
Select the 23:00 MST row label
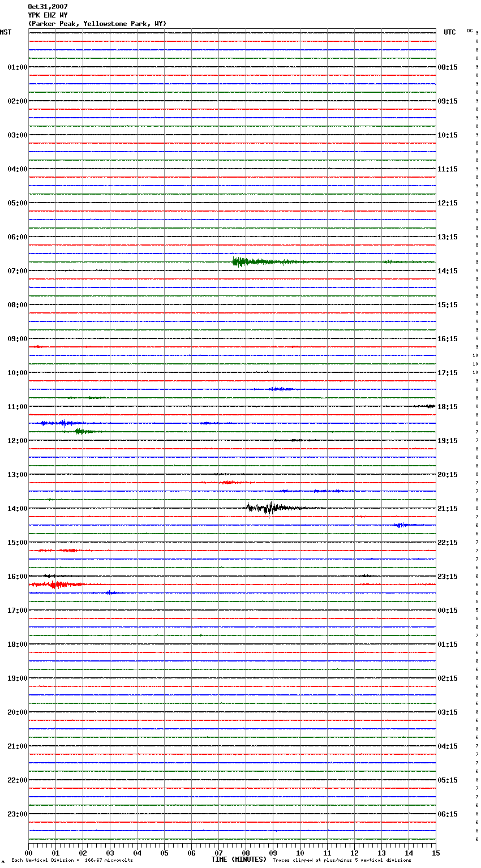[x=18, y=814]
